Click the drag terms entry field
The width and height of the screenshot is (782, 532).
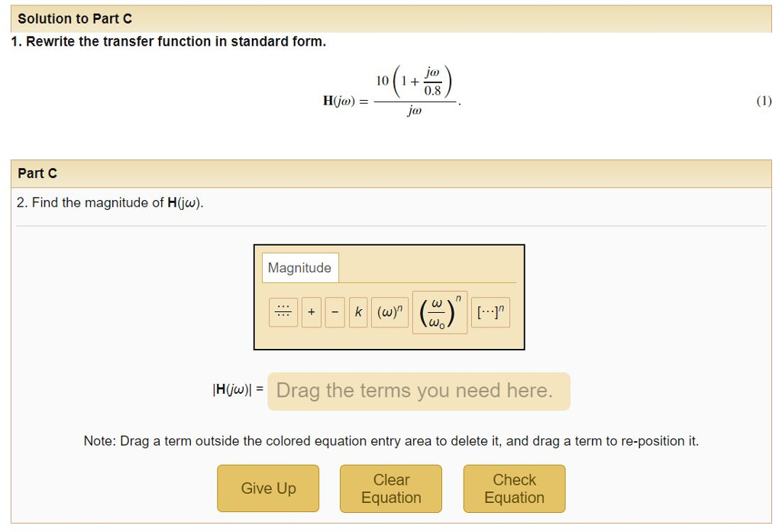[418, 391]
